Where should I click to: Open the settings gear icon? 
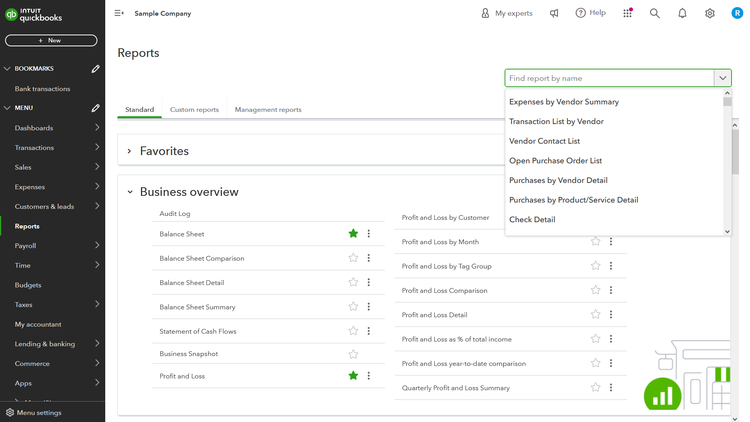click(710, 13)
